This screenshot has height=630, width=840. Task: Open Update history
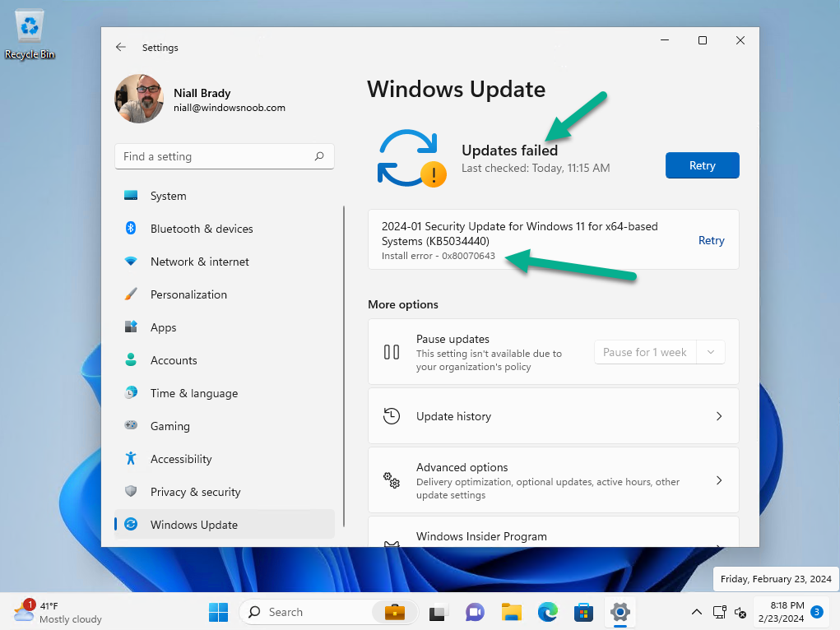tap(554, 416)
